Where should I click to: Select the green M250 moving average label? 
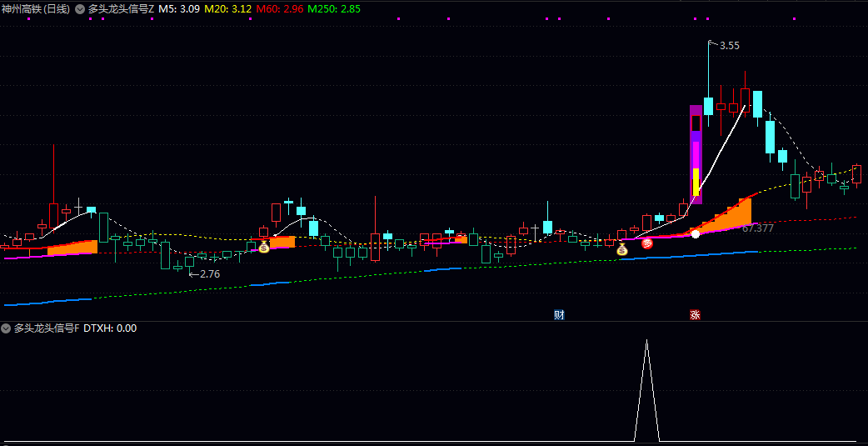[x=333, y=9]
